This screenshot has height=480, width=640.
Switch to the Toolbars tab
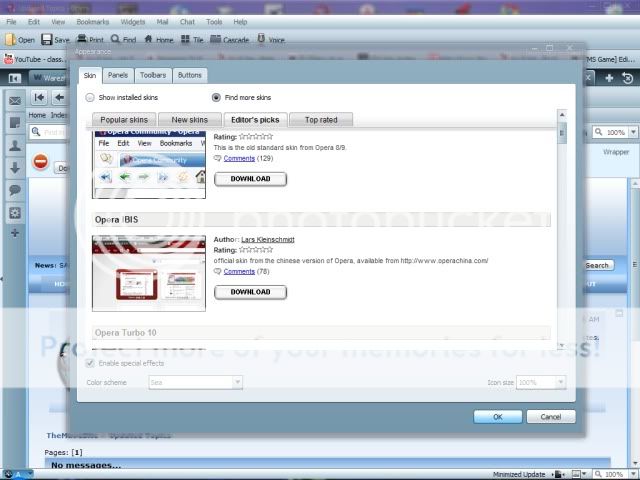click(153, 75)
